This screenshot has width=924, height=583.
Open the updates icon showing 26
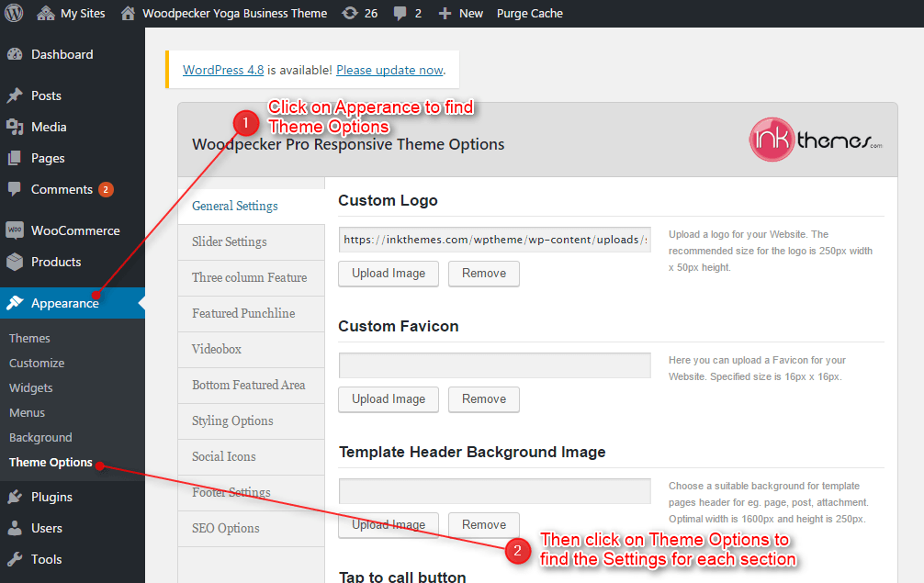[350, 13]
